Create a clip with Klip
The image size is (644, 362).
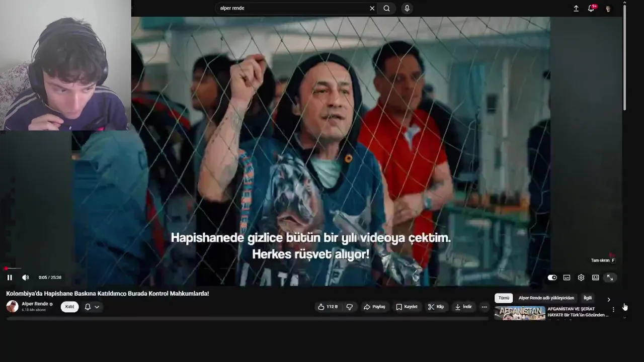pyautogui.click(x=436, y=307)
